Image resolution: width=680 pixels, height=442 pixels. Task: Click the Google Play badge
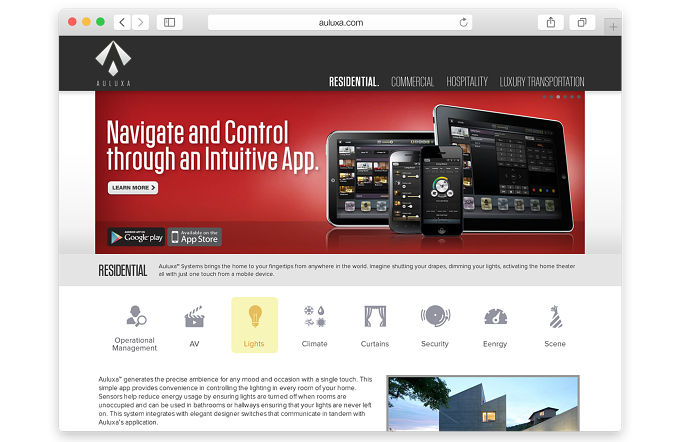tap(136, 237)
